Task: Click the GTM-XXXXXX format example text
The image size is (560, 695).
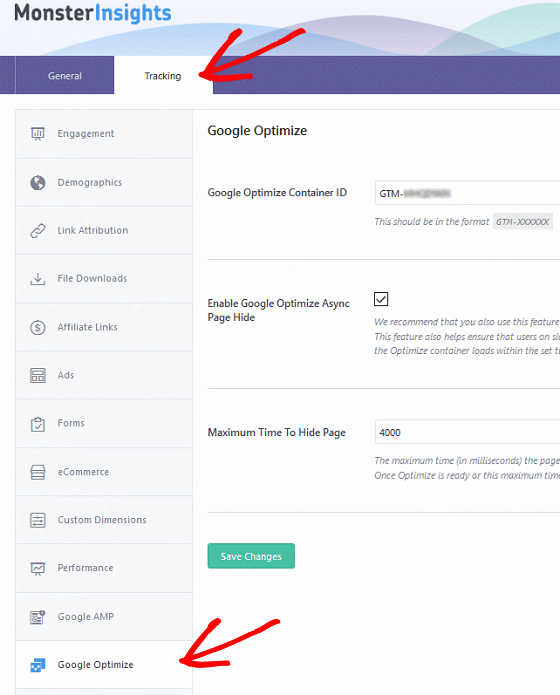Action: (523, 222)
